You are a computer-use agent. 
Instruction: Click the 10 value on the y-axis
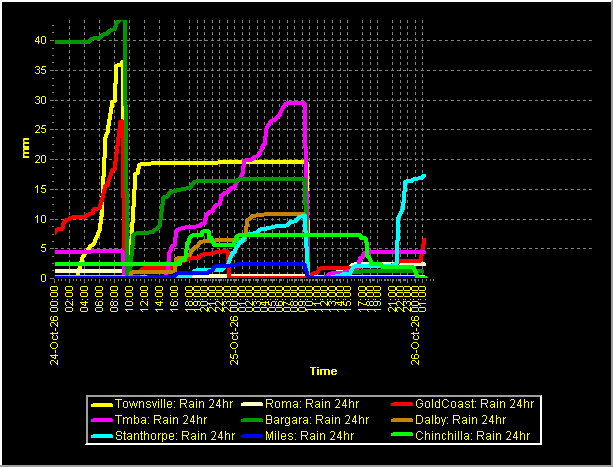click(40, 219)
